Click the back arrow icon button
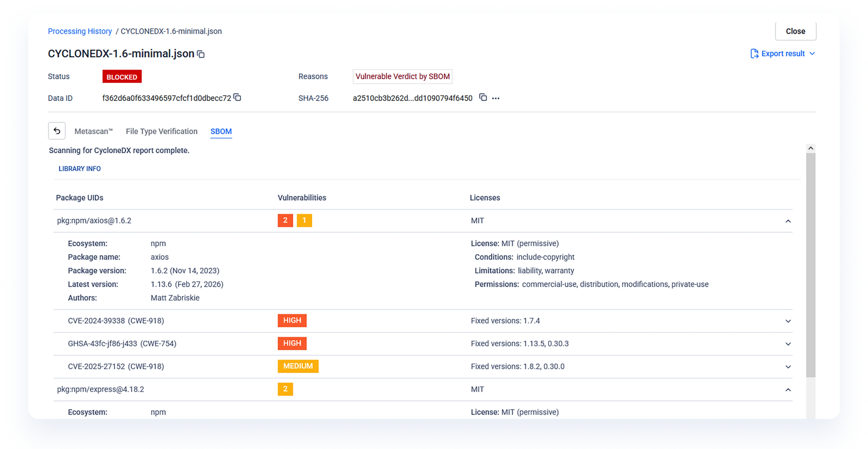This screenshot has width=868, height=449. click(57, 131)
